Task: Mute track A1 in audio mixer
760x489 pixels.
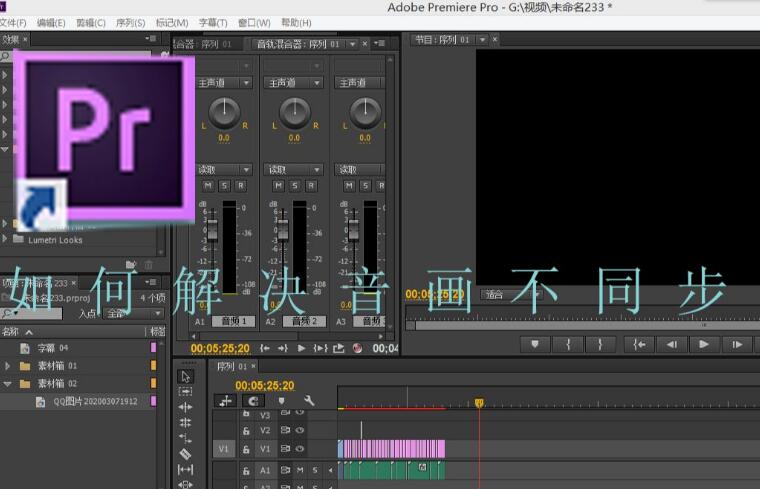Action: [208, 186]
